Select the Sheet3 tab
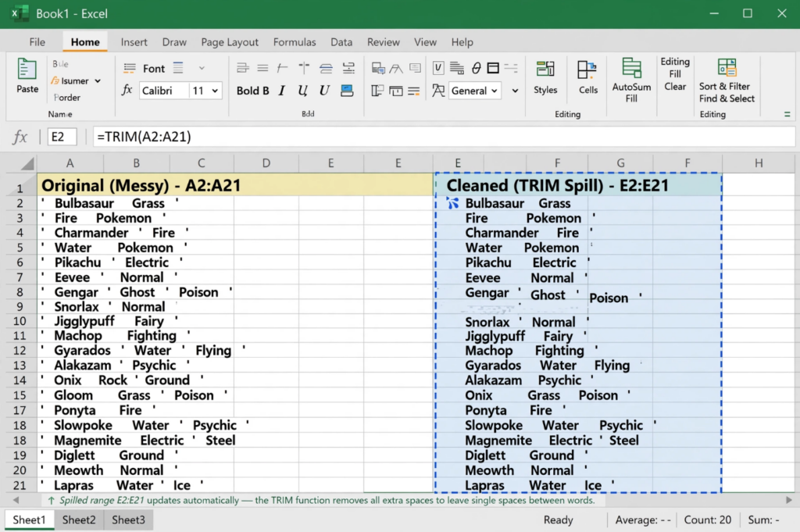Viewport: 800px width, 532px height. pyautogui.click(x=128, y=520)
